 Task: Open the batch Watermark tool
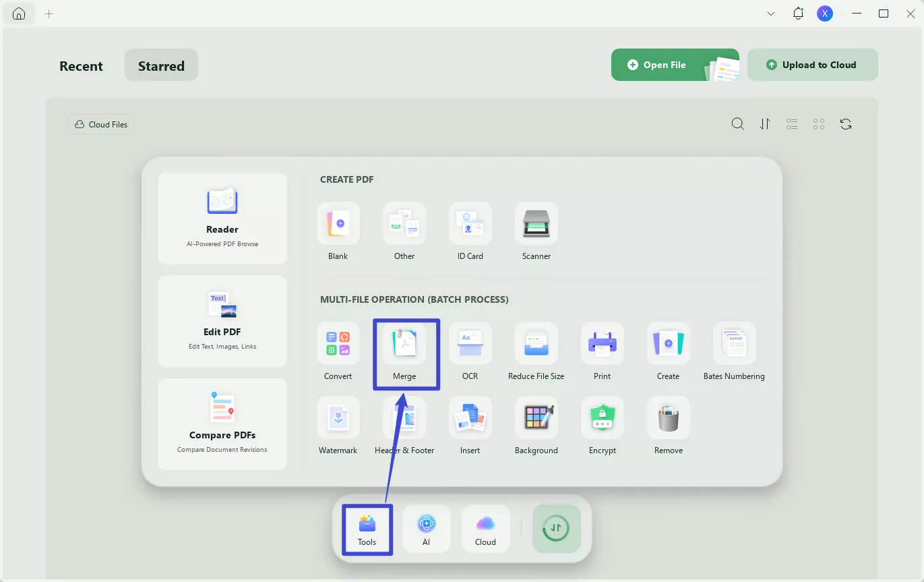click(x=338, y=425)
